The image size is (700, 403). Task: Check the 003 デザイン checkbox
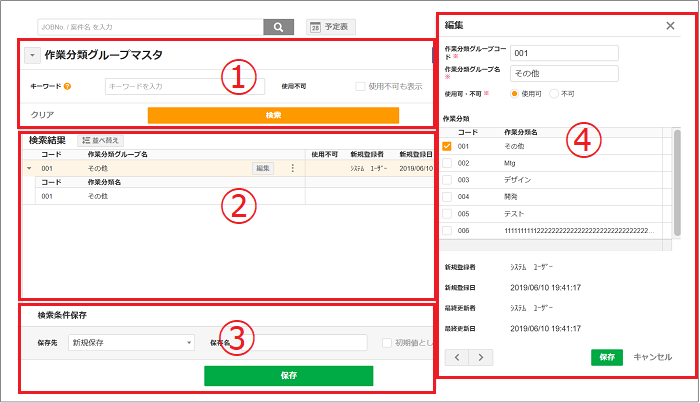click(448, 180)
